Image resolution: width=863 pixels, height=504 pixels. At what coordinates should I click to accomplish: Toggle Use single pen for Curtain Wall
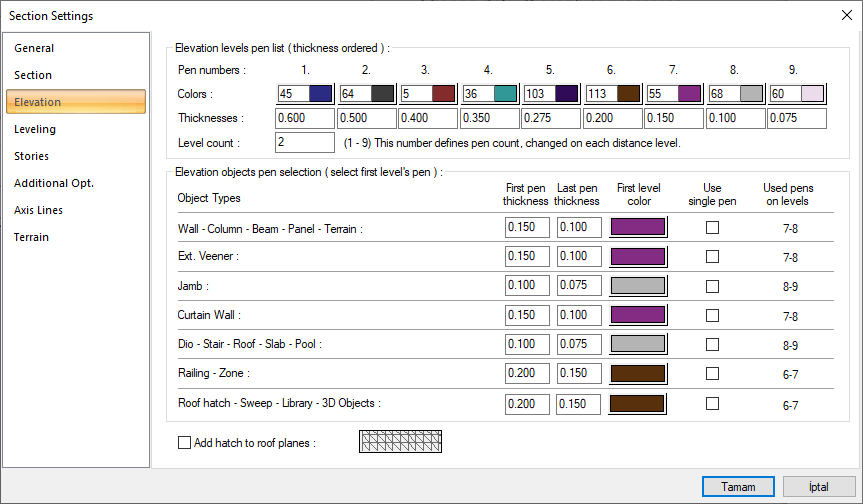(x=712, y=315)
